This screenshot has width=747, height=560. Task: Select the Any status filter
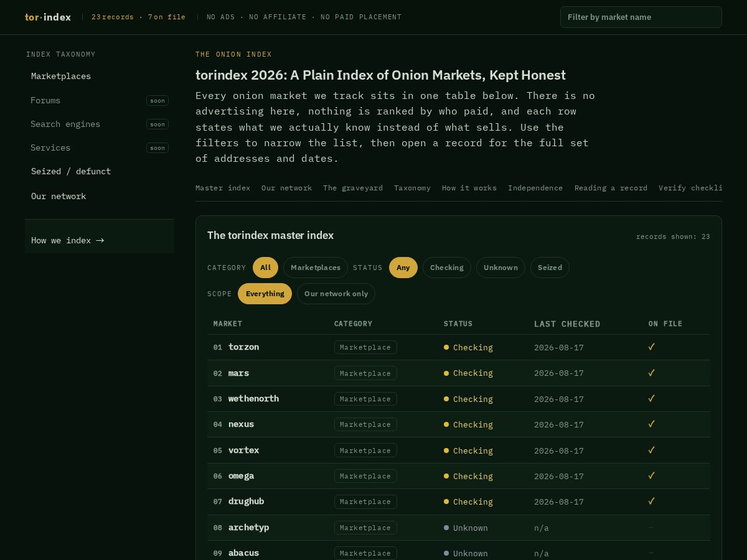point(403,268)
